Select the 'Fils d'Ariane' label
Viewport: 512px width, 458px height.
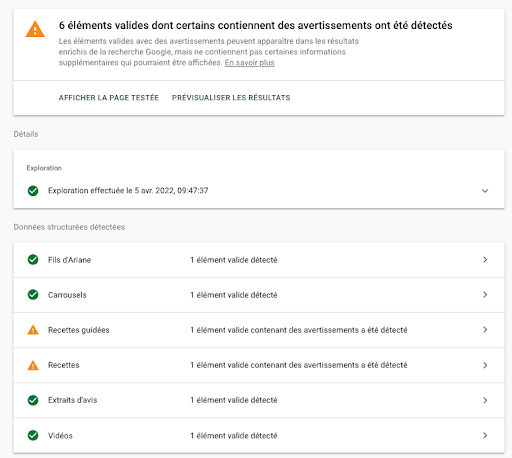tap(69, 260)
